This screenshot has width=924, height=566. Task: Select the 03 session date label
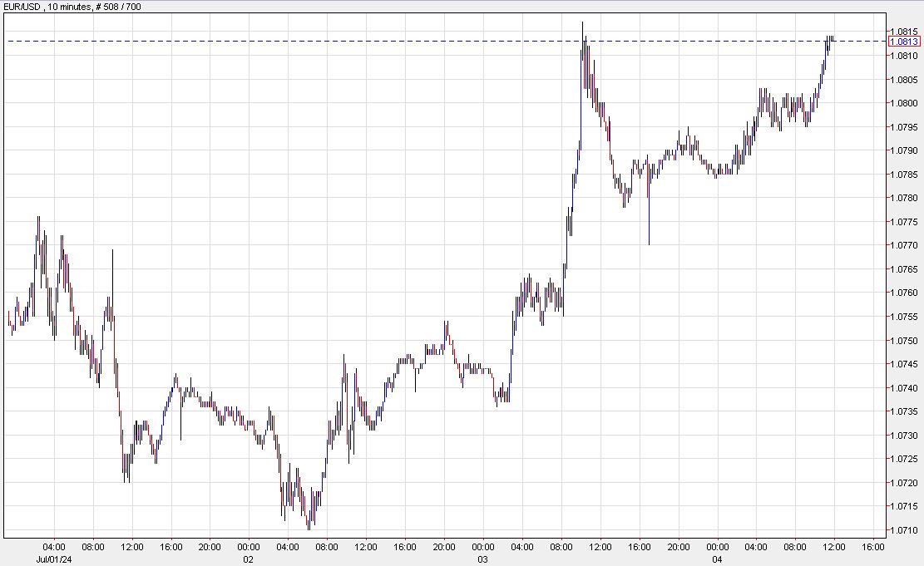481,559
